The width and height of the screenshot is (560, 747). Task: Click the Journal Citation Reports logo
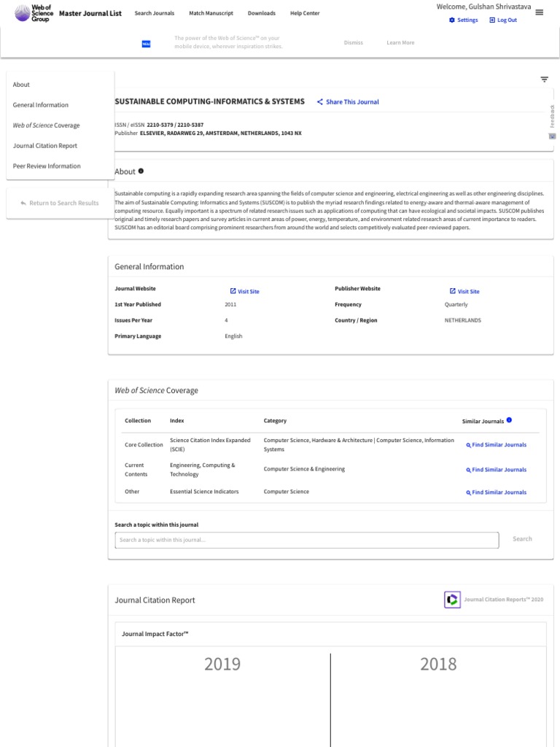tap(452, 600)
